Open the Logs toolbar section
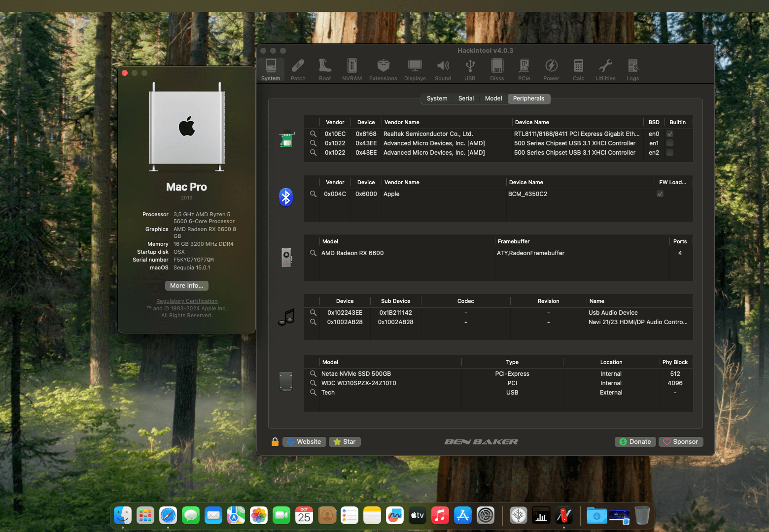Viewport: 769px width, 532px height. click(x=632, y=70)
